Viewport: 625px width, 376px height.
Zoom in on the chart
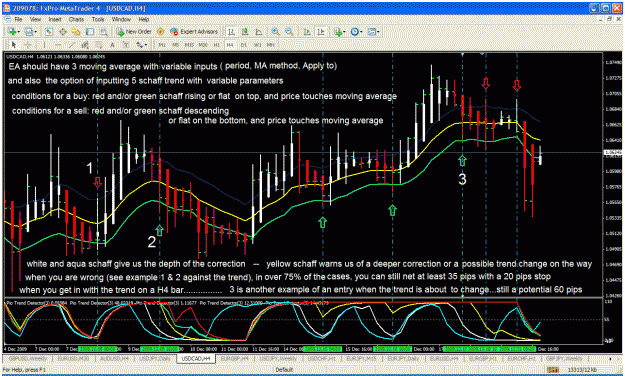(275, 31)
